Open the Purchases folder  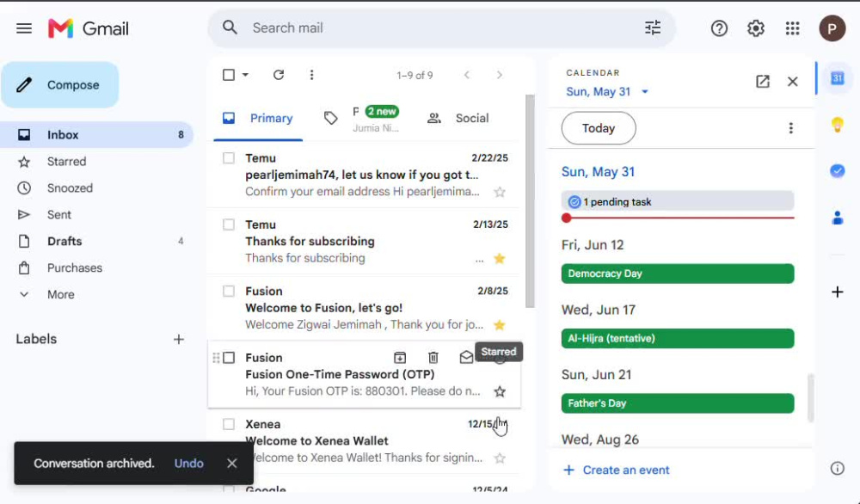[96, 268]
